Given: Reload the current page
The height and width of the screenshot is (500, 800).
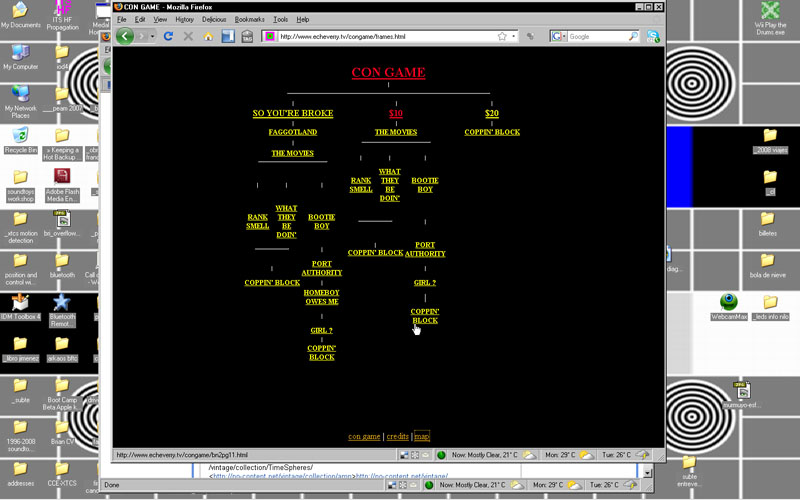Looking at the screenshot, I should [168, 37].
